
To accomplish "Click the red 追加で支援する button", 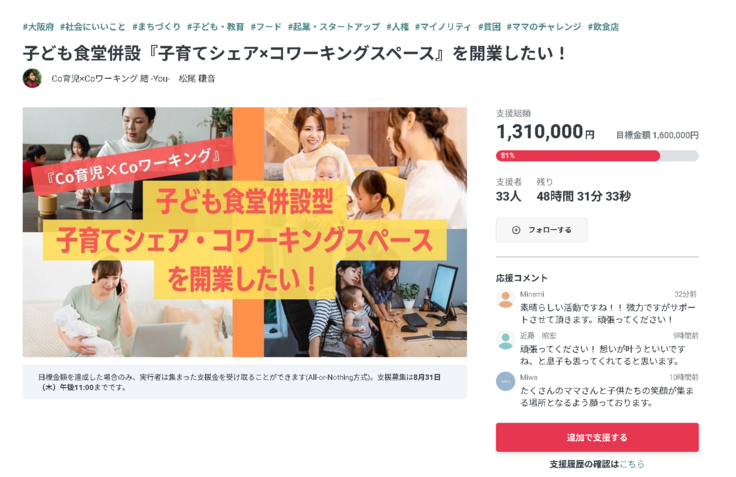I will (x=597, y=438).
